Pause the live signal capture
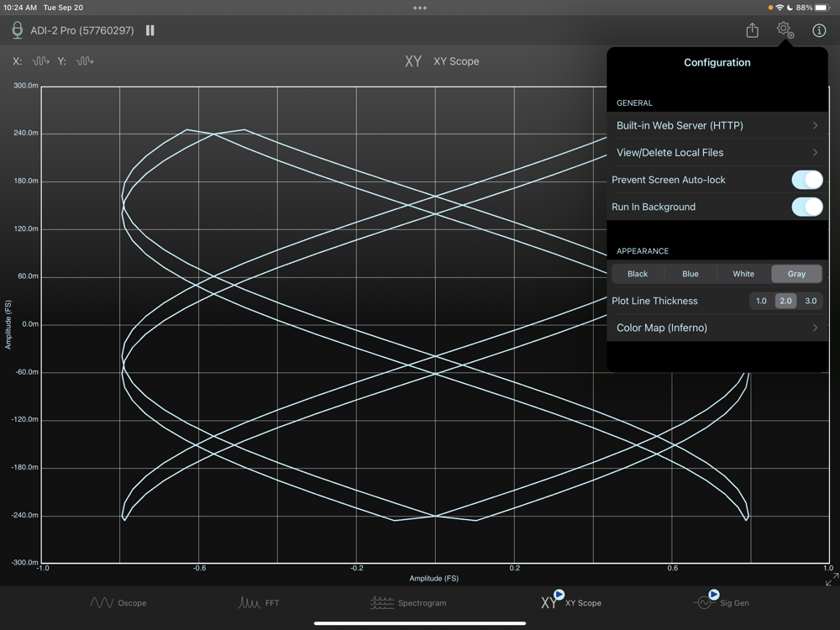This screenshot has width=840, height=630. pyautogui.click(x=150, y=30)
